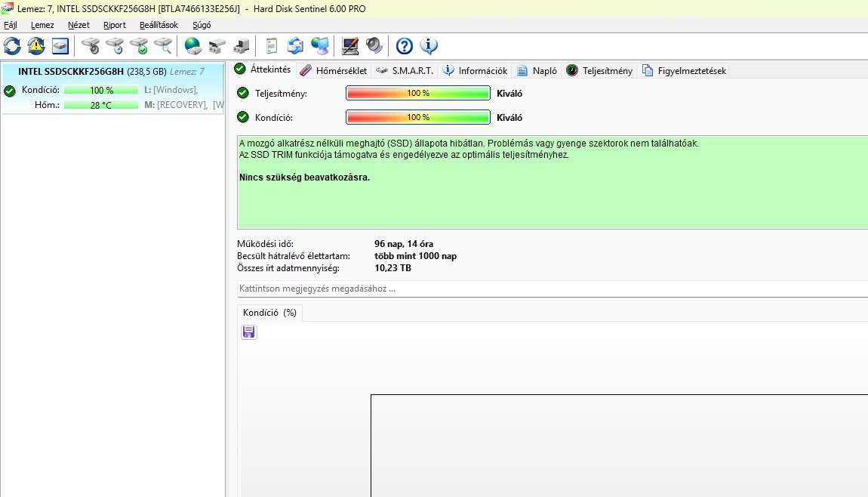Open the disk drive panel icon in blue frame

[x=60, y=46]
